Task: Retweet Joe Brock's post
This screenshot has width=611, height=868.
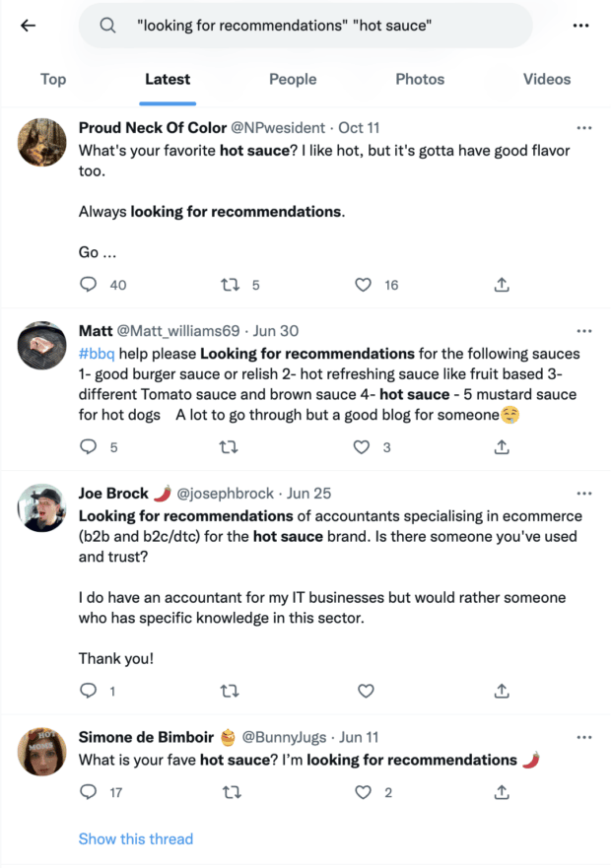Action: tap(229, 691)
